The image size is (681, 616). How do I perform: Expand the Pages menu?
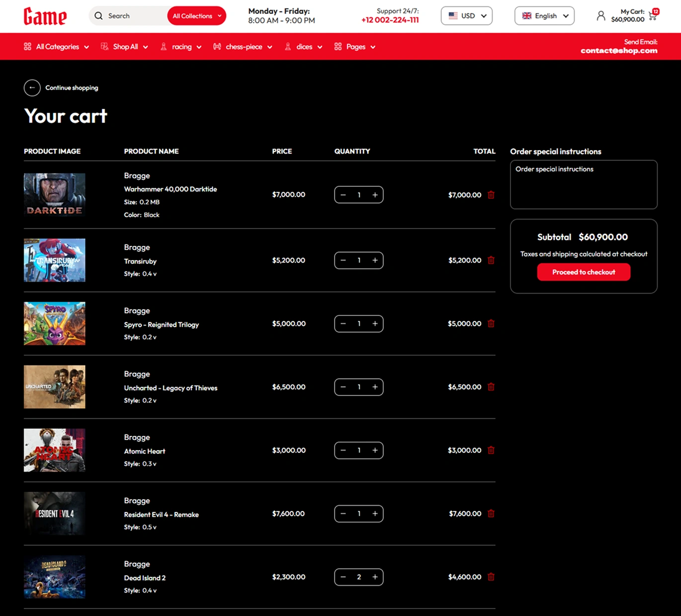point(355,47)
